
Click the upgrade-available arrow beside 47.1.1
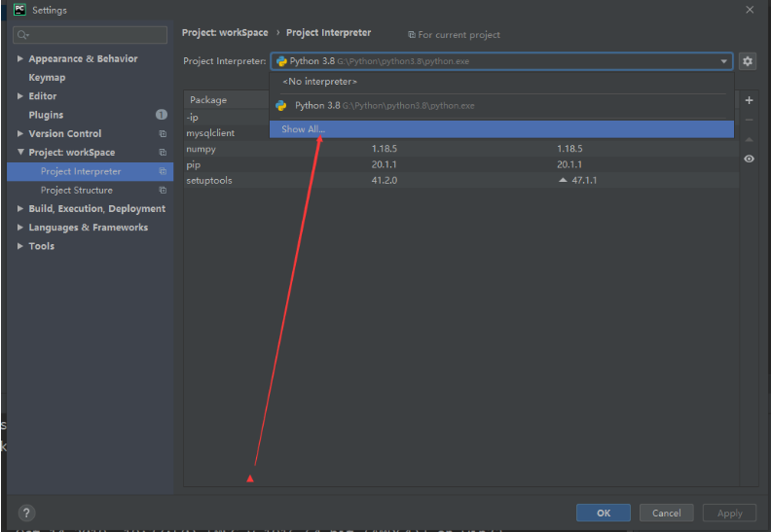click(563, 180)
